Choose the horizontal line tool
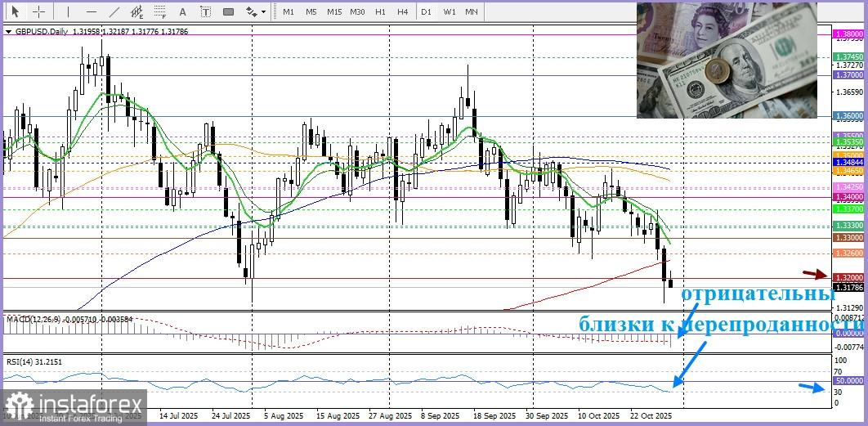This screenshot has width=868, height=426. [92, 11]
